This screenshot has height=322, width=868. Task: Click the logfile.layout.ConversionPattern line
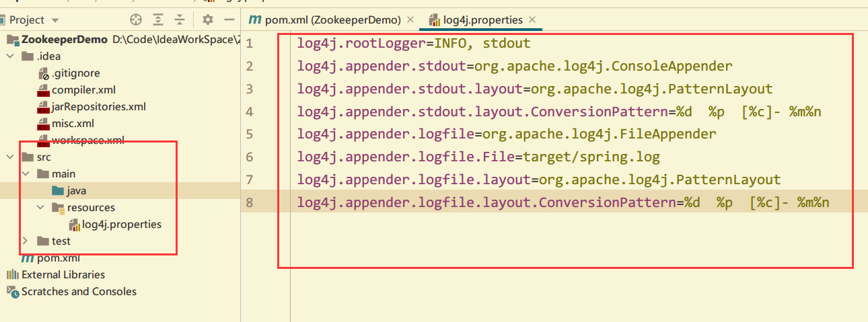point(563,202)
